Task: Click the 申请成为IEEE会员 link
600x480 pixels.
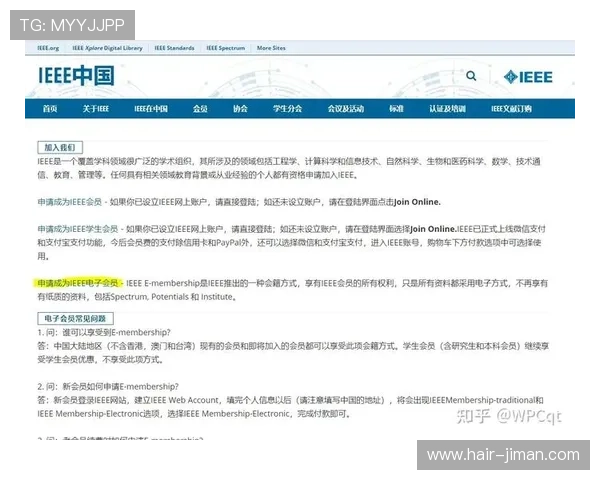Action: (70, 202)
